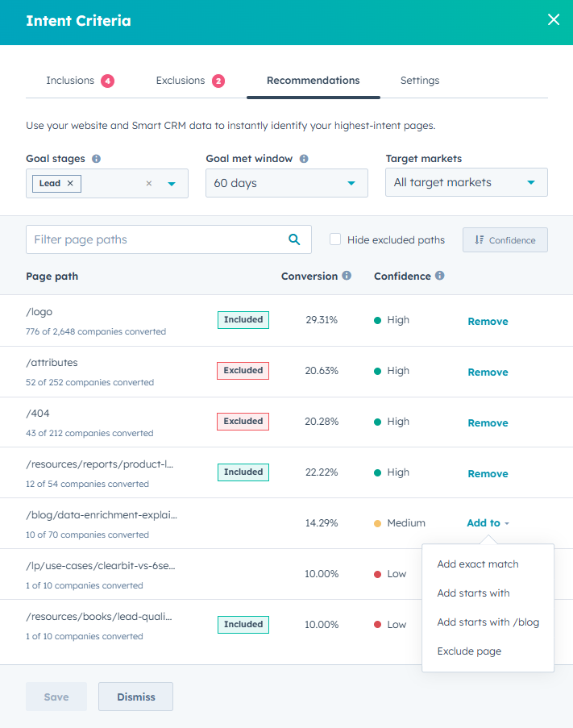Remove the Lead chip via its x icon
This screenshot has width=573, height=728.
coord(69,183)
